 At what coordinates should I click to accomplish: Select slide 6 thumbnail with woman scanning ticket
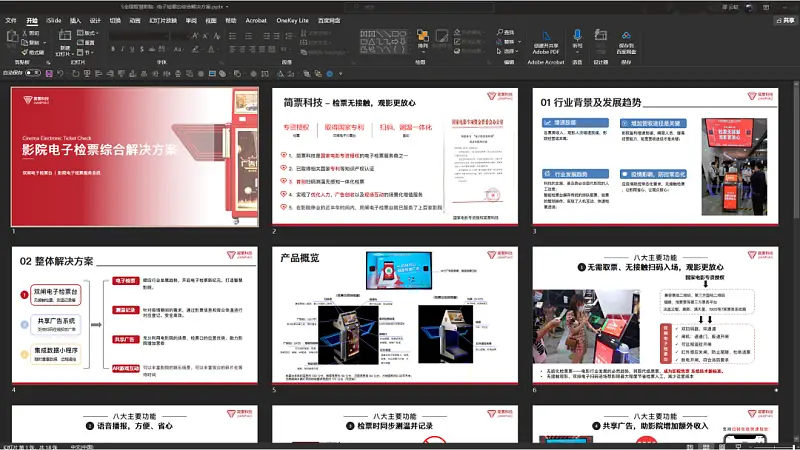pos(655,315)
